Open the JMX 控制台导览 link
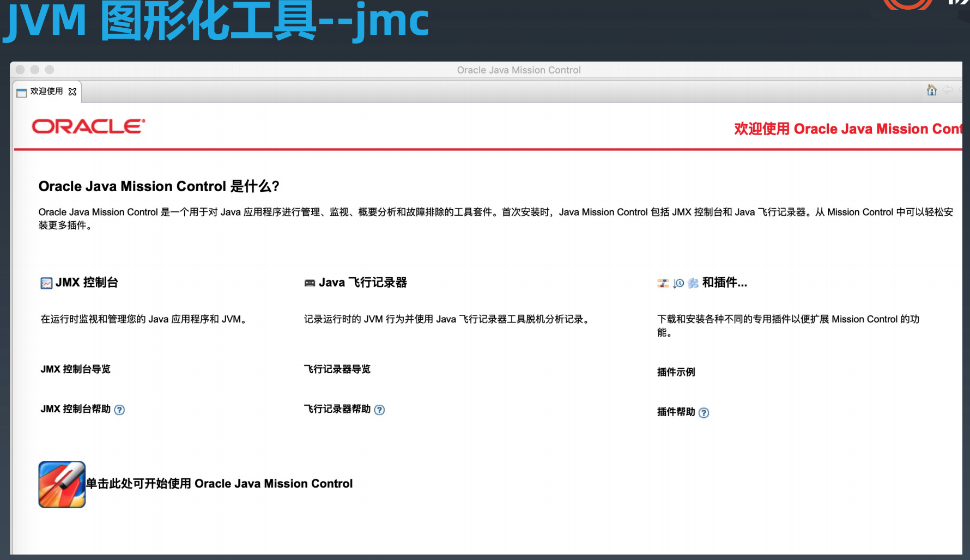The height and width of the screenshot is (560, 970). [76, 369]
